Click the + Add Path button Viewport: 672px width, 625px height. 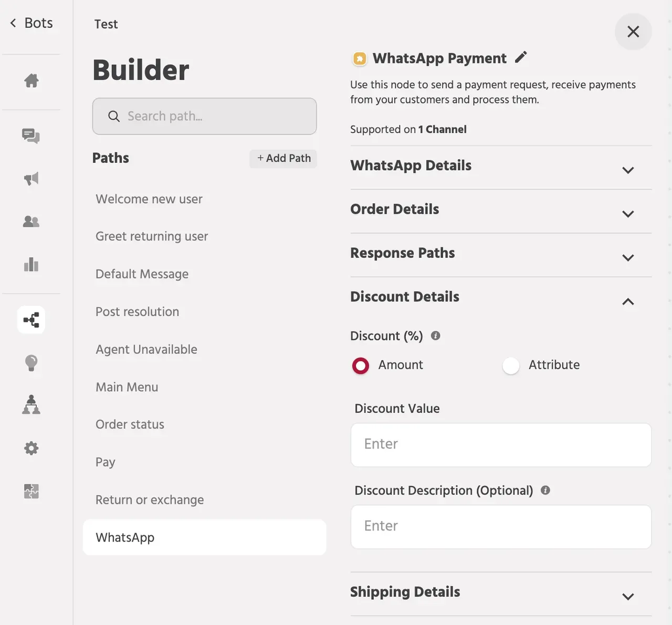(283, 158)
